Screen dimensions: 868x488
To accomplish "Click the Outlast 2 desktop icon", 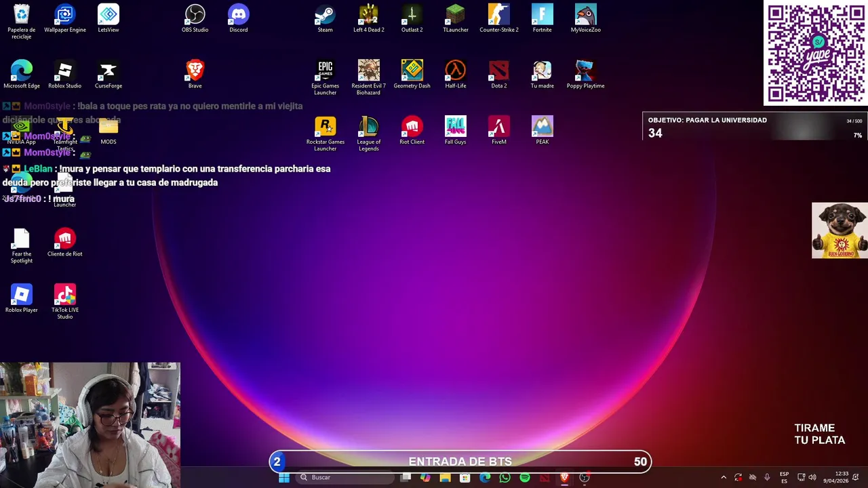I will (x=412, y=18).
